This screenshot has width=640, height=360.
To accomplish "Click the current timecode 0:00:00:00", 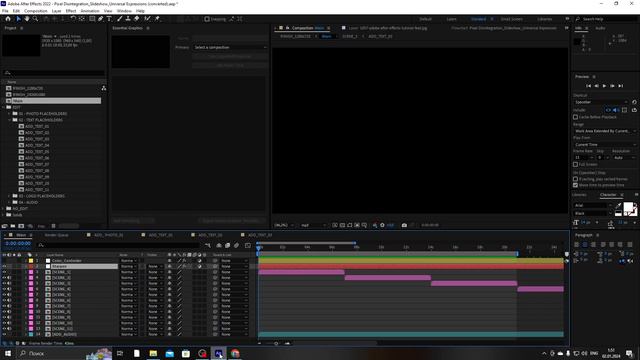I will click(x=18, y=243).
